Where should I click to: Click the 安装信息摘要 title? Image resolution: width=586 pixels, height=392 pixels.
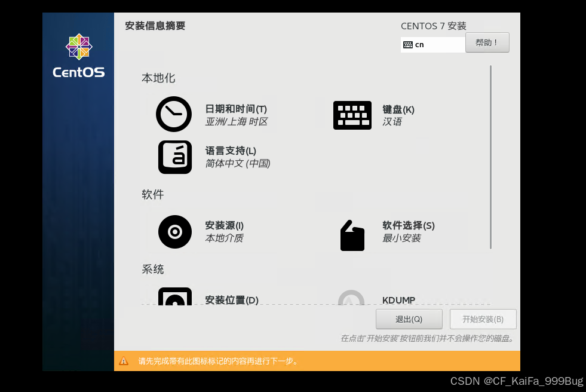click(x=155, y=26)
